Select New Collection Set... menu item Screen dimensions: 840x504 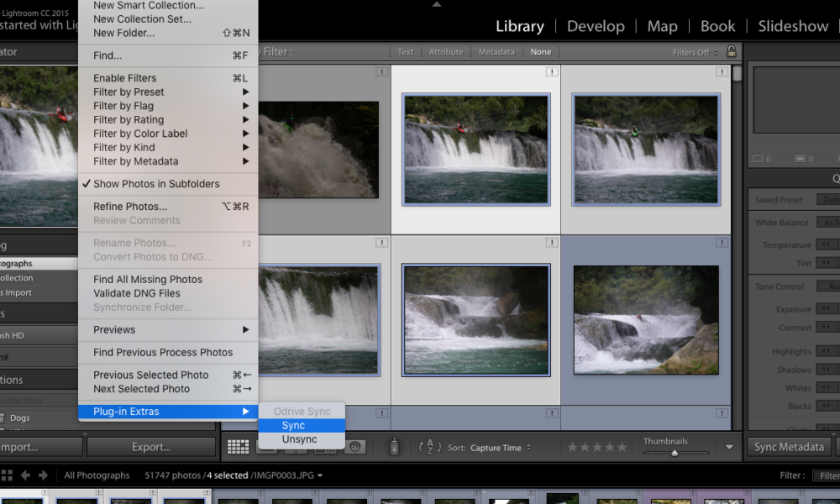tap(168, 19)
